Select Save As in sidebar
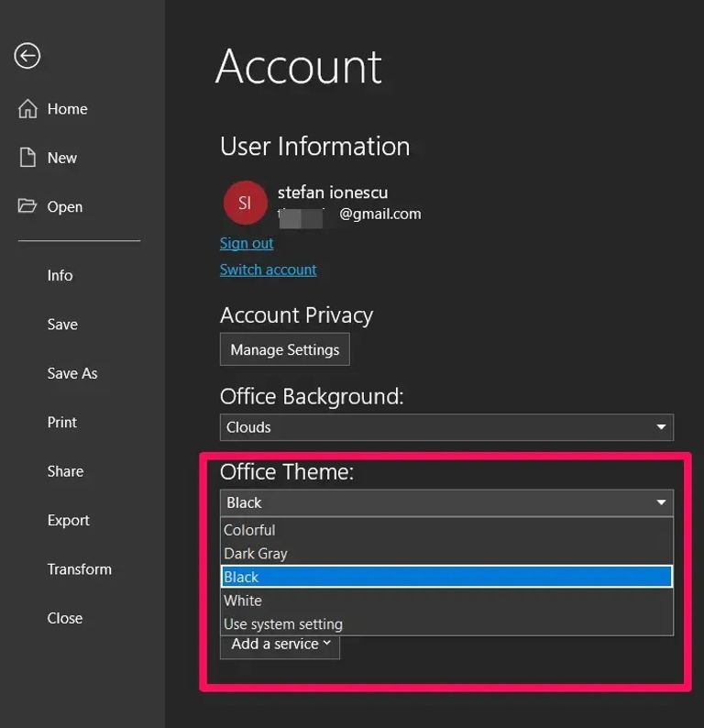 click(x=72, y=373)
